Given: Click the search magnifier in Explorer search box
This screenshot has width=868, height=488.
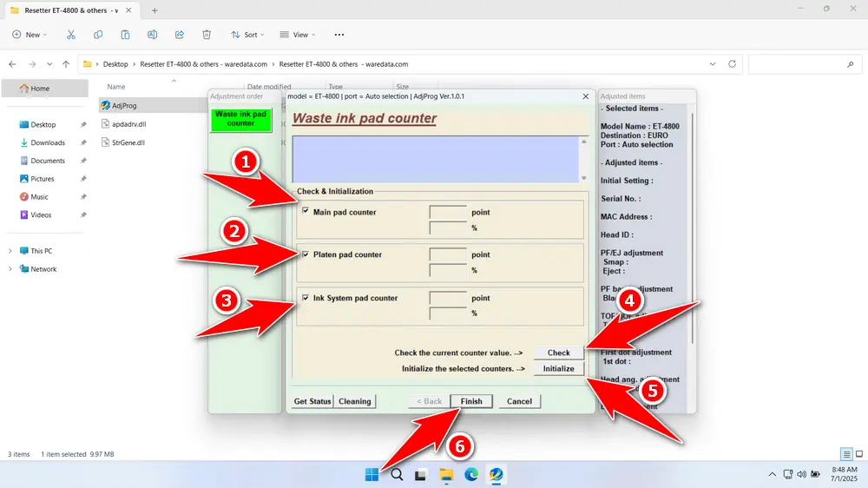Looking at the screenshot, I should (851, 64).
